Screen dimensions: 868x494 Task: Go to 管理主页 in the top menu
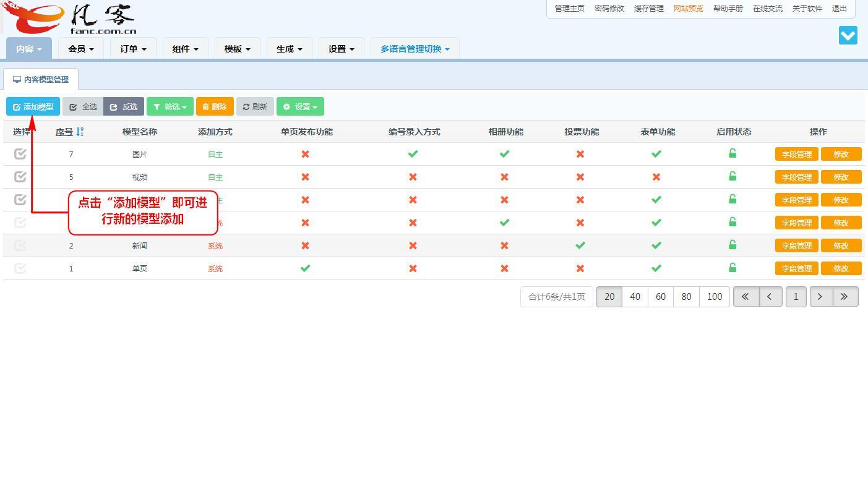point(569,9)
